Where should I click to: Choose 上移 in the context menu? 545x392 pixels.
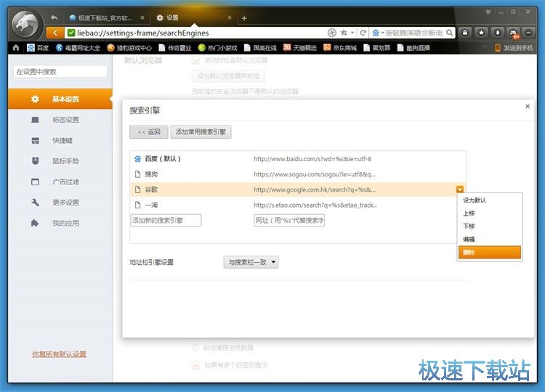(489, 213)
